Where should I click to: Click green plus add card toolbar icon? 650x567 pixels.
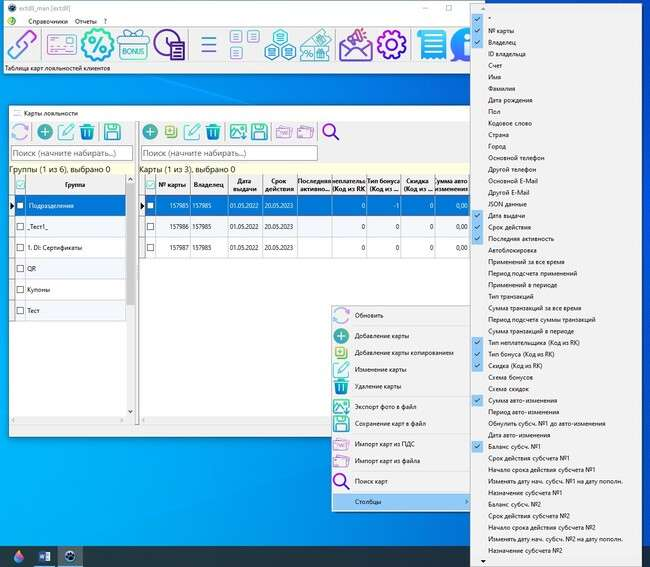[150, 132]
